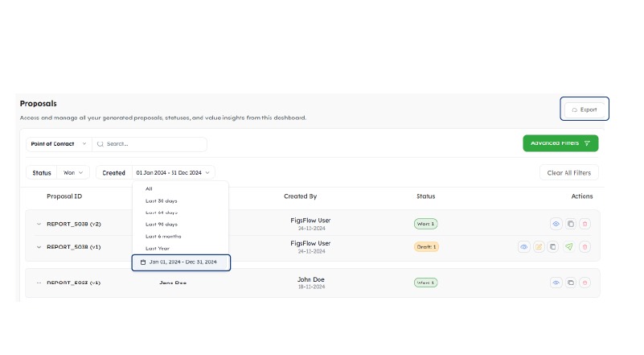This screenshot has height=355, width=644.
Task: Click the calendar icon beside custom date range
Action: click(143, 262)
